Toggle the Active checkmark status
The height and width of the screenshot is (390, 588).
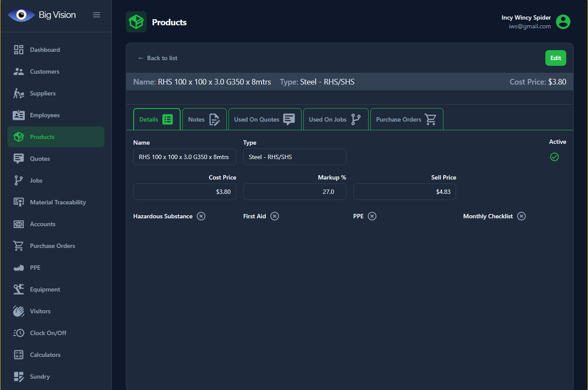[554, 157]
